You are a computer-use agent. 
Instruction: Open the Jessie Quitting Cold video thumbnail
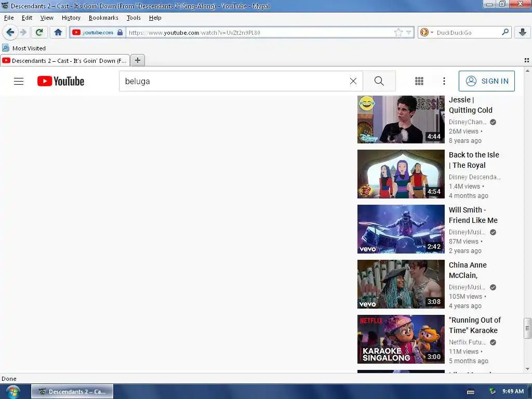pos(401,119)
